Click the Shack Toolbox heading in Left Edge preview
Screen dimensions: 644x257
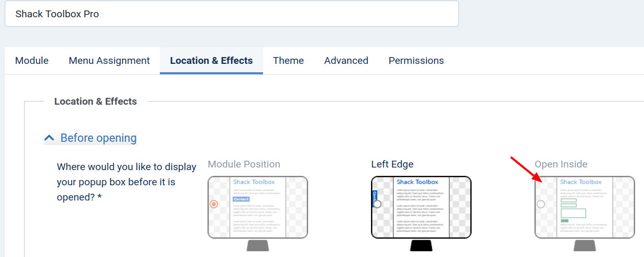pos(417,182)
